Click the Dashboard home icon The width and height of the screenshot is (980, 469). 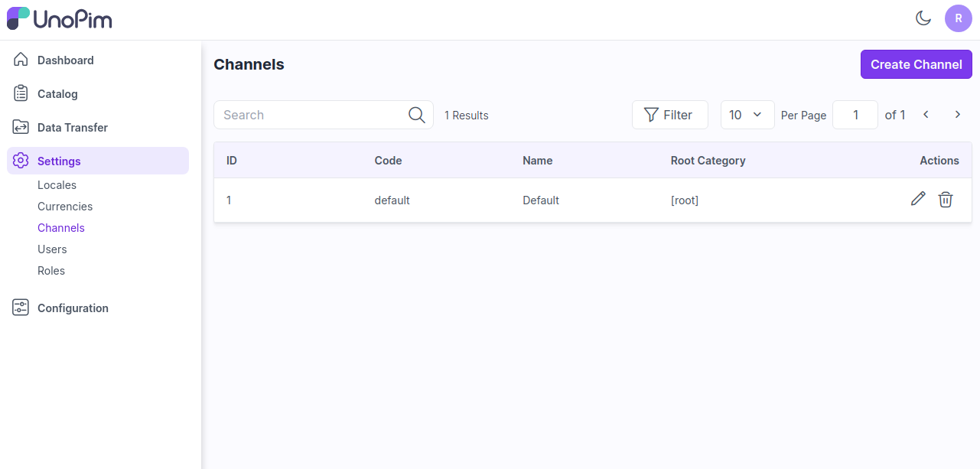[21, 60]
